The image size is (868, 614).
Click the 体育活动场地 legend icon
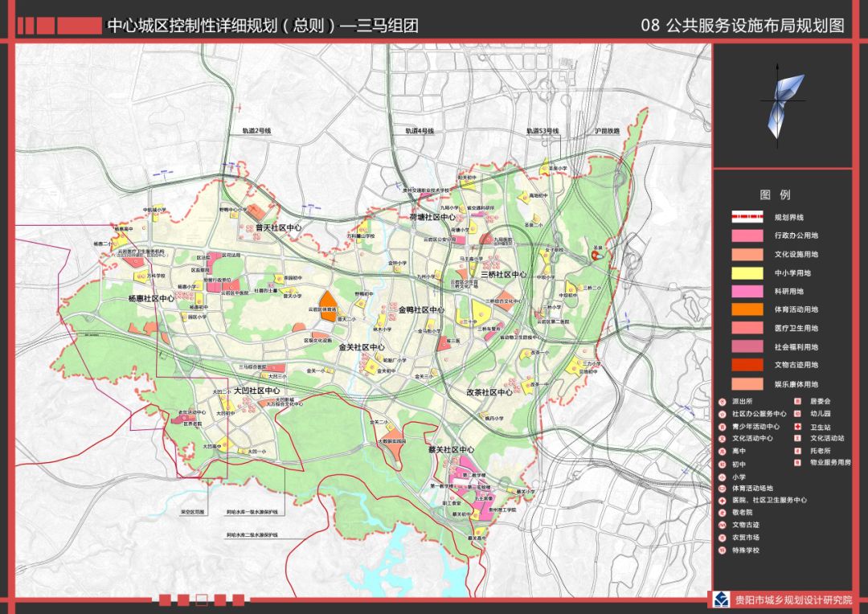[723, 488]
